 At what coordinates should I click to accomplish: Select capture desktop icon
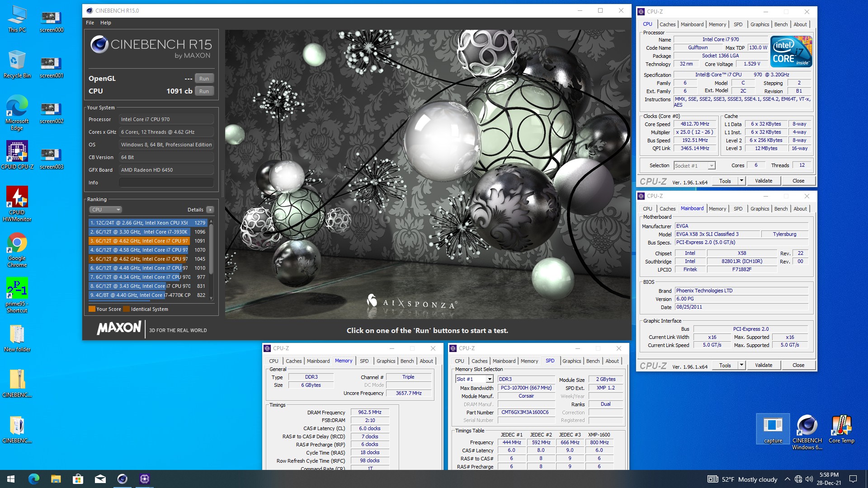point(773,429)
